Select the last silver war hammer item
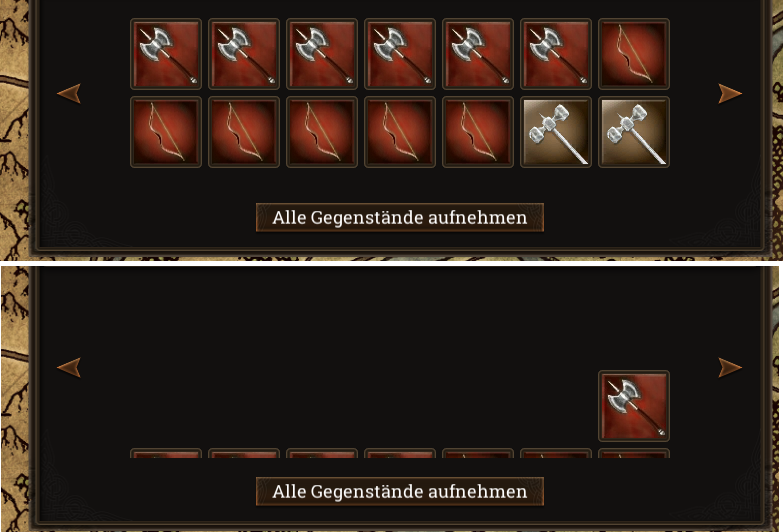 [x=634, y=132]
